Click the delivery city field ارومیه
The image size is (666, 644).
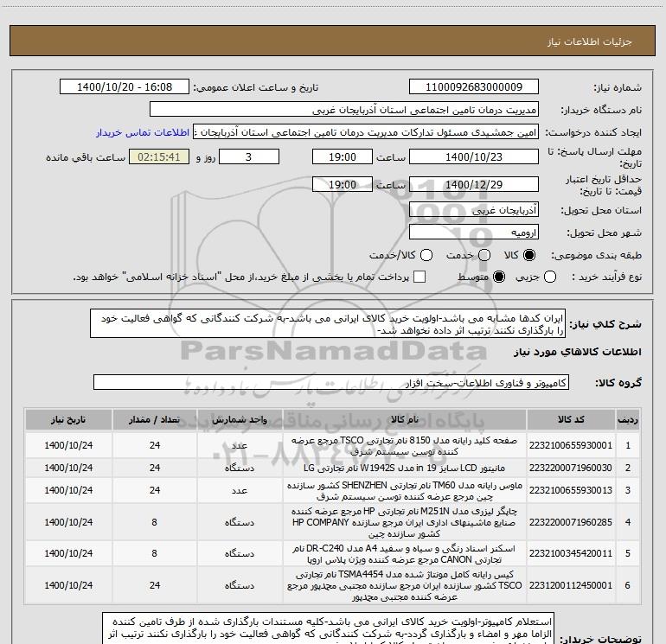click(474, 233)
